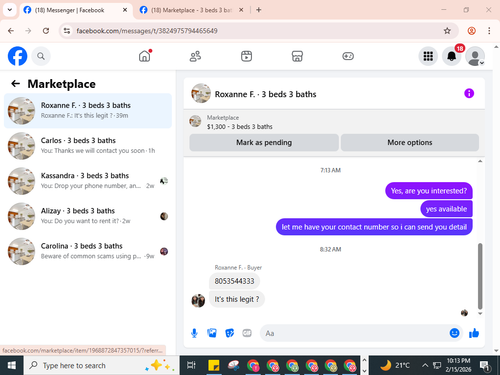Open Carlos conversation in list

point(88,146)
